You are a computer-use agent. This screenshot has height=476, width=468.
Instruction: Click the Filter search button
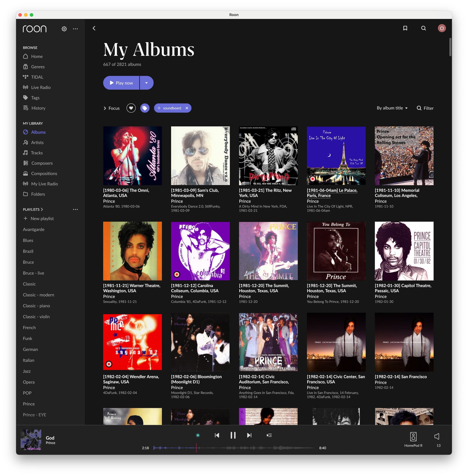(x=425, y=108)
